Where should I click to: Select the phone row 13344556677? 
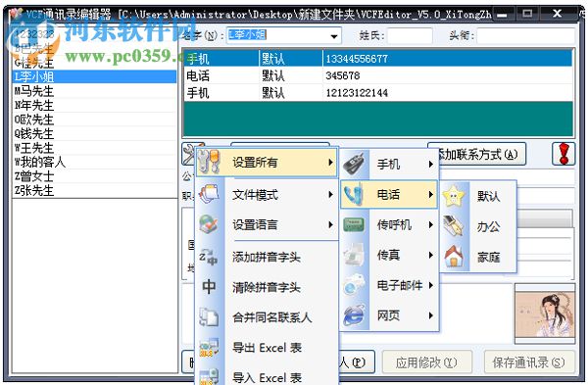click(378, 58)
